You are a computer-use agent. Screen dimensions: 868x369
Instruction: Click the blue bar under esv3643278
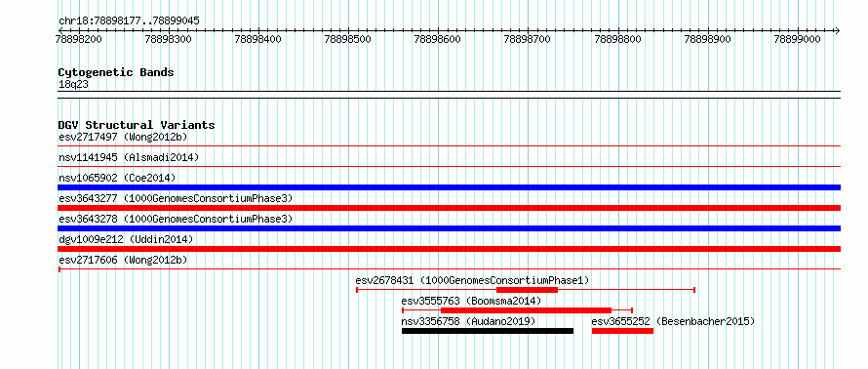pyautogui.click(x=449, y=228)
